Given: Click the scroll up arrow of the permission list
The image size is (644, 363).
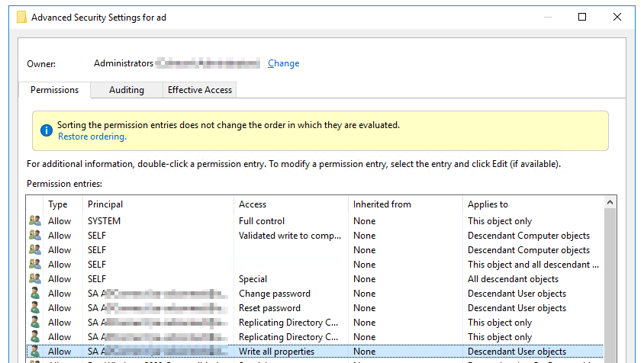Looking at the screenshot, I should [610, 202].
